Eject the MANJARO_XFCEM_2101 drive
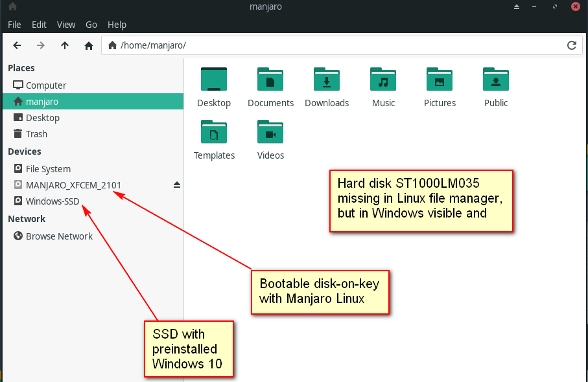The height and width of the screenshot is (382, 588). click(x=177, y=185)
